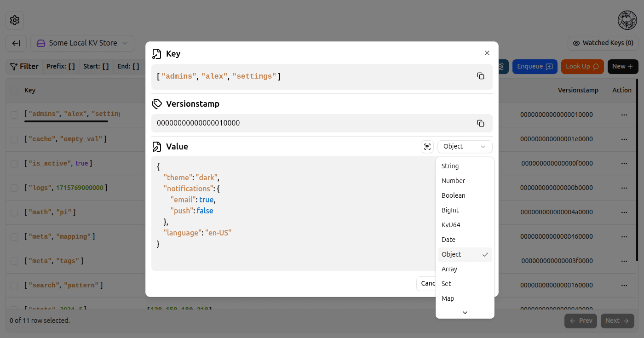644x338 pixels.
Task: Select KvU64 type option
Action: [465, 225]
